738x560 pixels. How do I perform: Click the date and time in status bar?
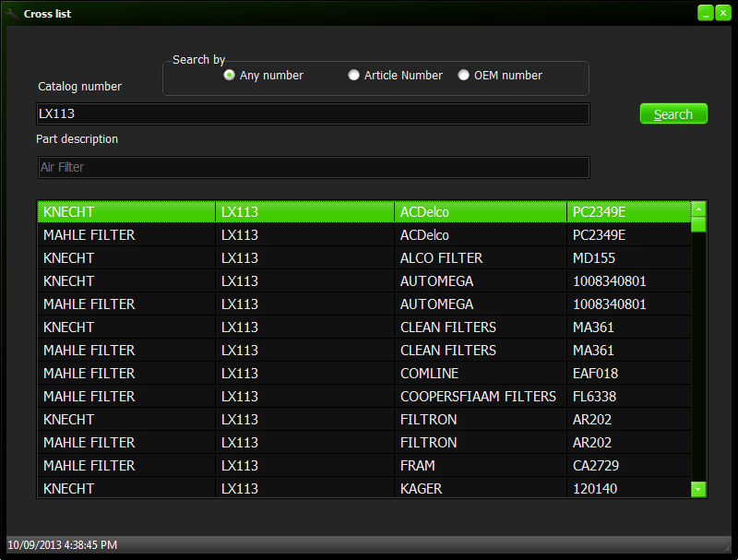[63, 545]
